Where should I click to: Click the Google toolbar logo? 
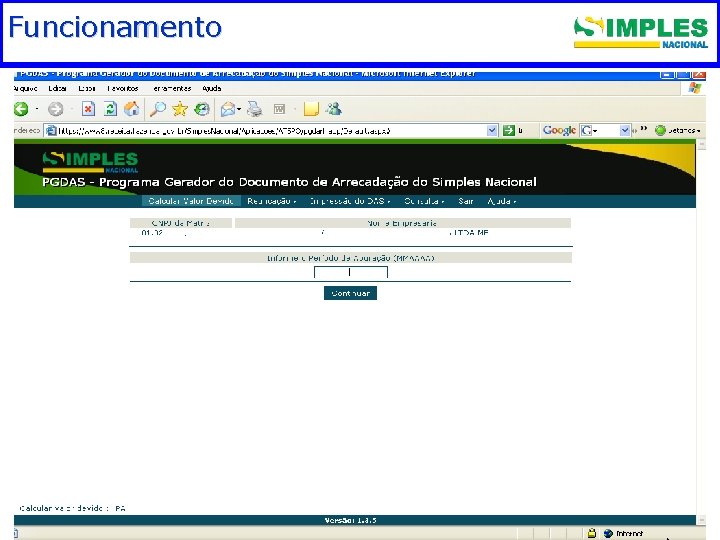pos(559,130)
